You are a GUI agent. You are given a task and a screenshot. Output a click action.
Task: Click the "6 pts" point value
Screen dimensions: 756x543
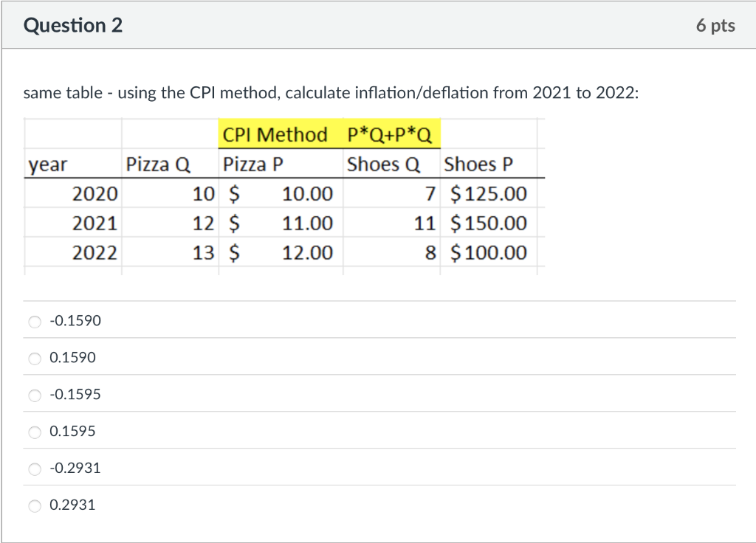(715, 25)
